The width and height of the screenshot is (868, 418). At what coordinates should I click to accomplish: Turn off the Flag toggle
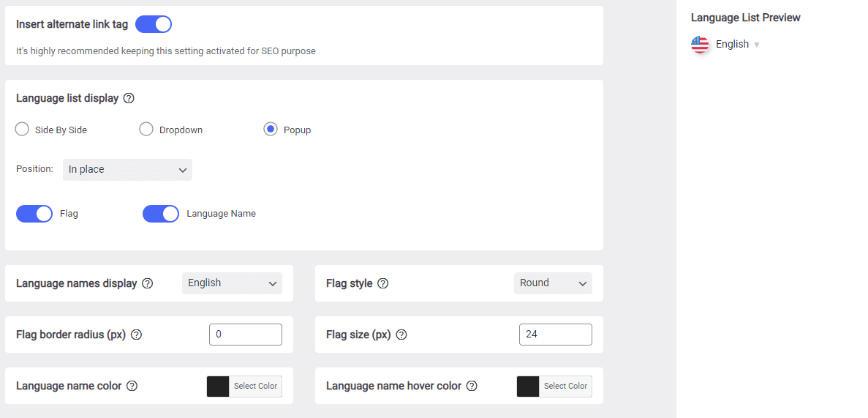pos(34,214)
